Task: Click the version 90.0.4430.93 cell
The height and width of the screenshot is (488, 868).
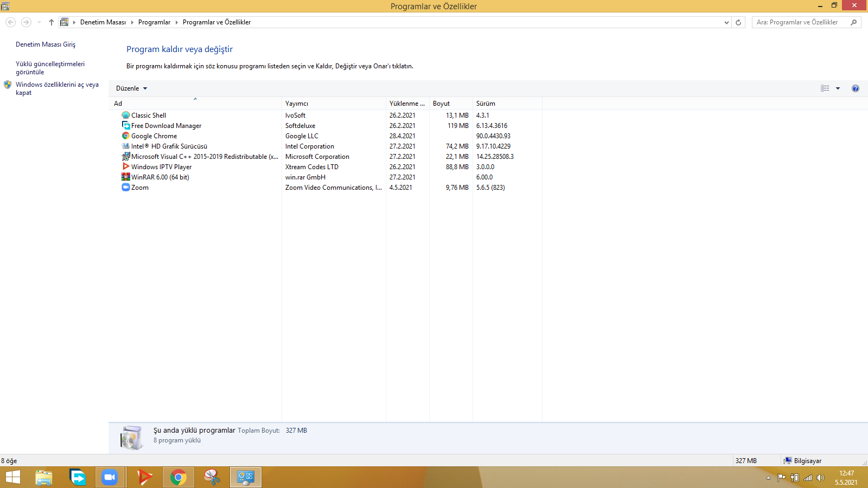Action: [x=493, y=136]
